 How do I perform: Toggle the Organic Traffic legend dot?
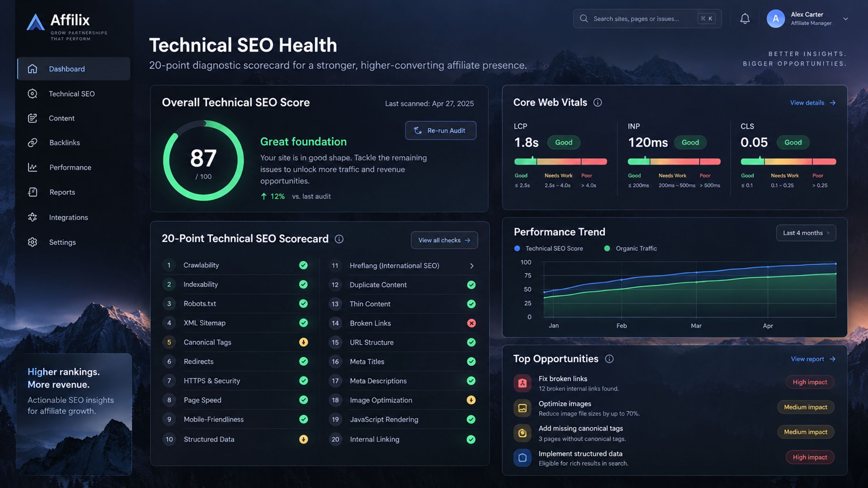[x=607, y=248]
